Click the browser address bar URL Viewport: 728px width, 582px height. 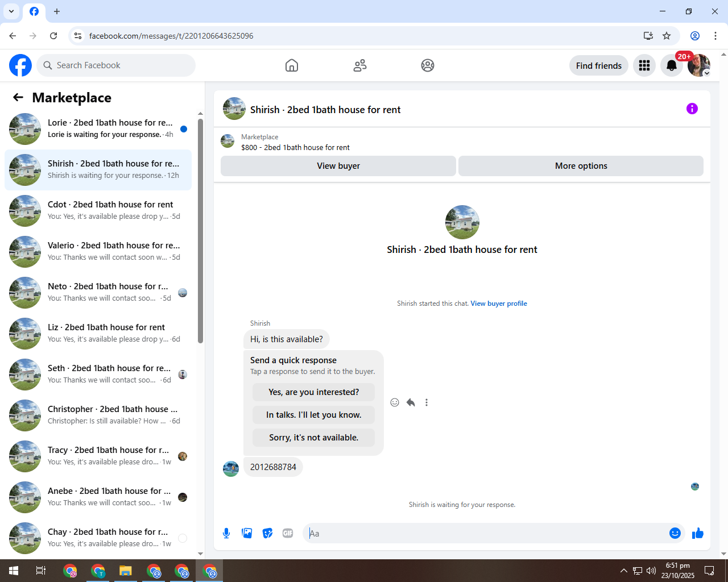tap(171, 36)
